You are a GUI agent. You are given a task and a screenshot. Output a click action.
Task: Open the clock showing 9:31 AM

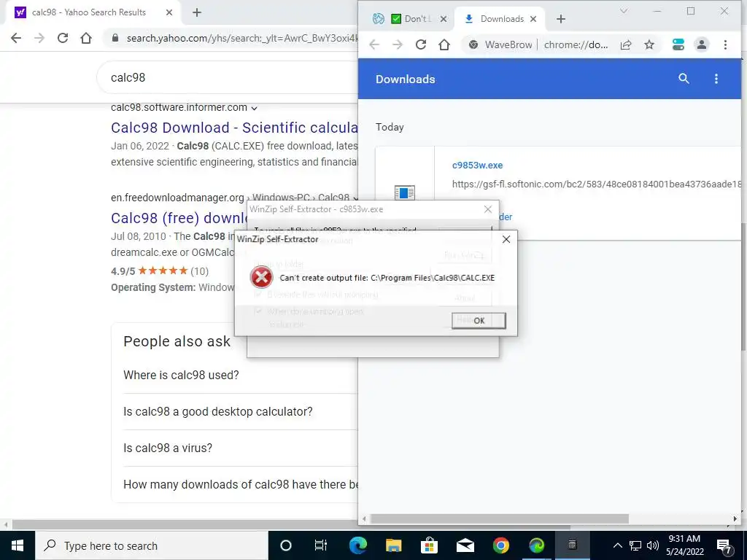pyautogui.click(x=684, y=545)
